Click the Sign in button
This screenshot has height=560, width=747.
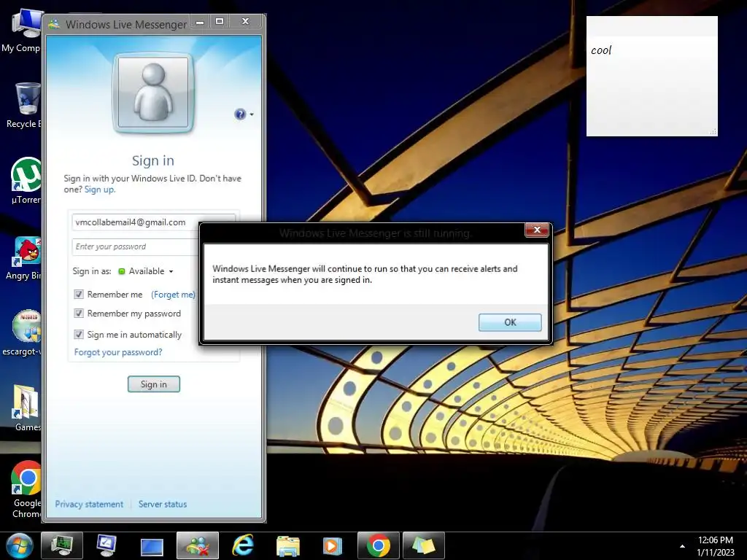point(153,384)
